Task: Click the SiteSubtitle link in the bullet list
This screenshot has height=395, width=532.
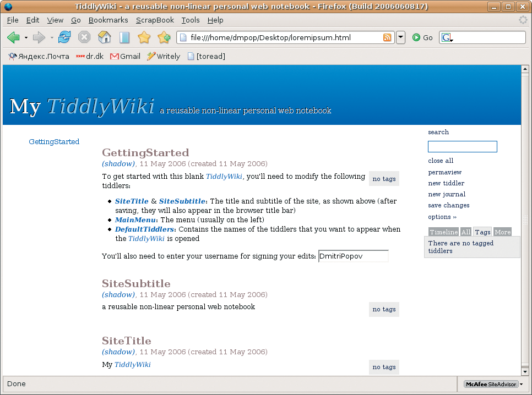Action: click(x=182, y=201)
